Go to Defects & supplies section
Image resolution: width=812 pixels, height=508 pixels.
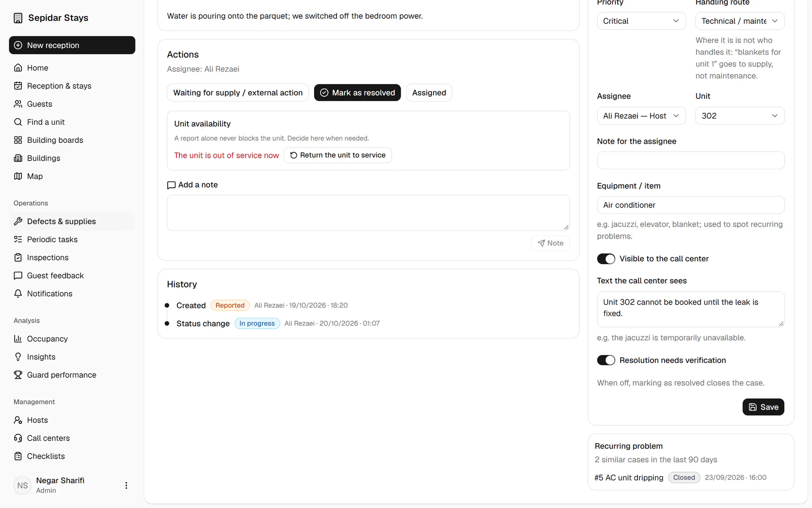coord(72,221)
